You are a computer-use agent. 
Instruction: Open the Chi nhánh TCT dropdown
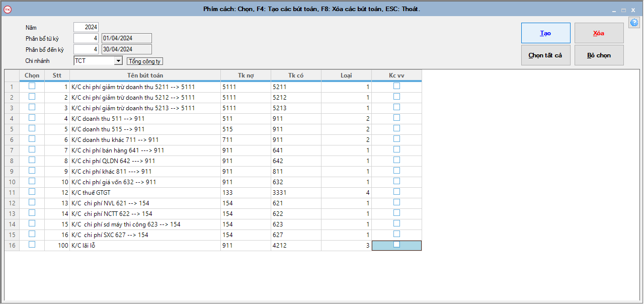pos(118,61)
